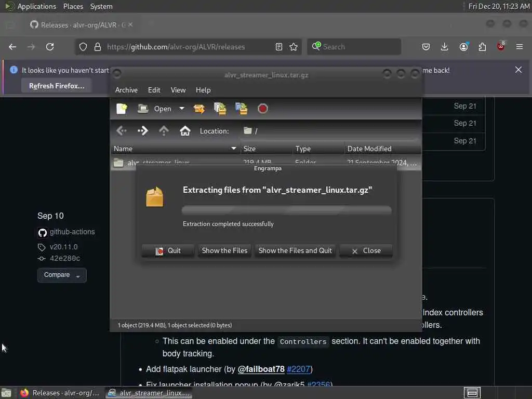Open Firefox downloads panel
Screen dimensions: 532x399
[x=445, y=47]
